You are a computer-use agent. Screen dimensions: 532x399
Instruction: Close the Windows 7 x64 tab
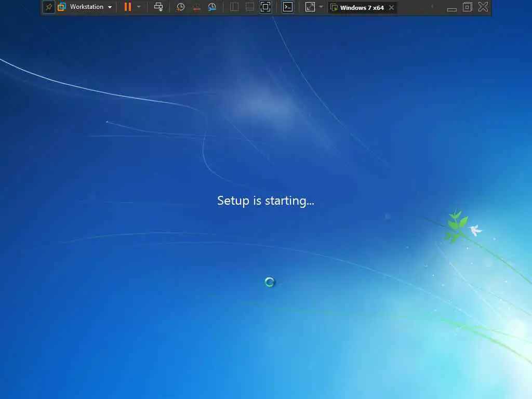(392, 7)
